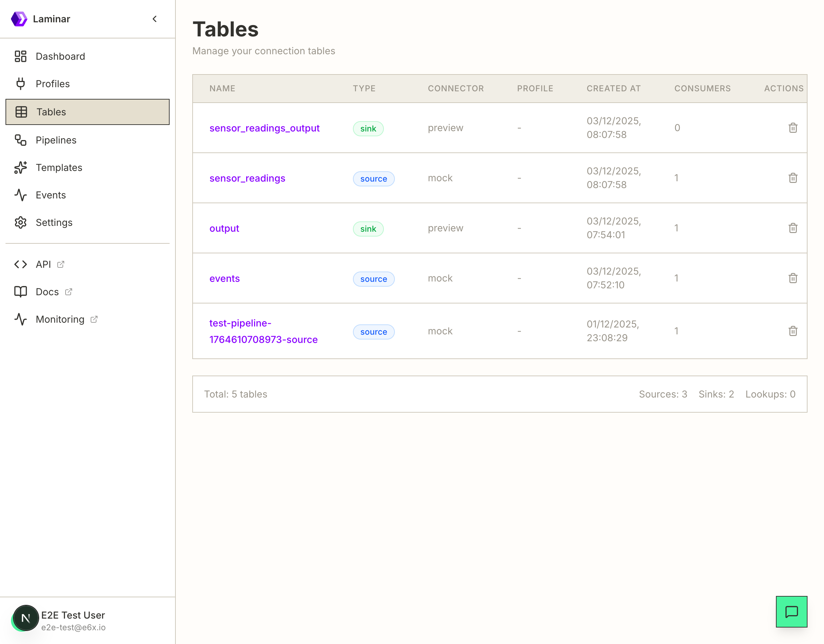This screenshot has width=824, height=644.
Task: Open the API code brackets icon
Action: point(21,264)
